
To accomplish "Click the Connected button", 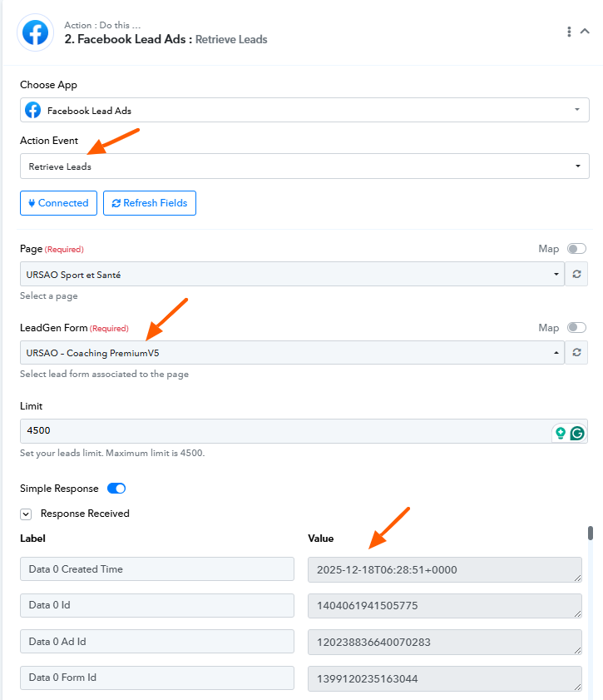I will coord(58,203).
